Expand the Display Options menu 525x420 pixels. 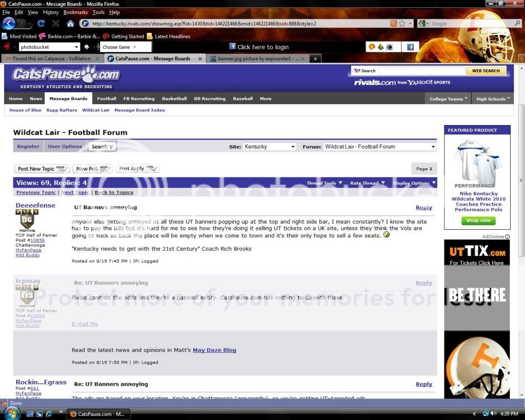point(414,183)
